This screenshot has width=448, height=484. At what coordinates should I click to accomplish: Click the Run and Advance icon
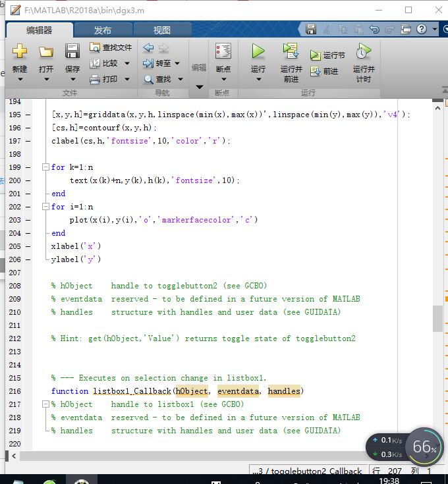(291, 51)
